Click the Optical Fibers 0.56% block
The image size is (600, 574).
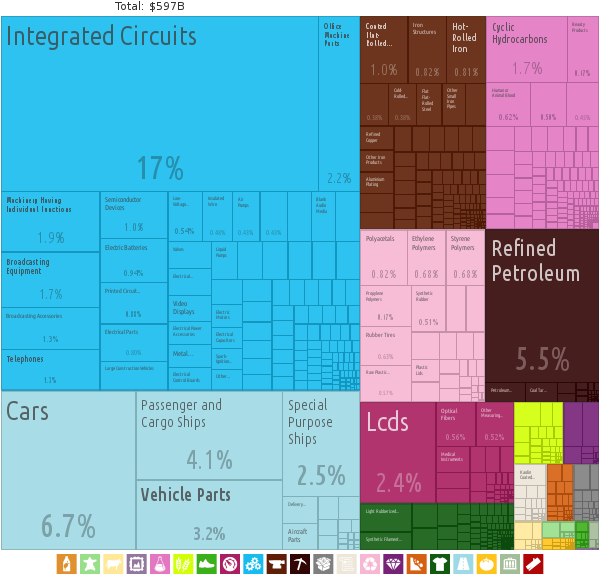pyautogui.click(x=455, y=424)
